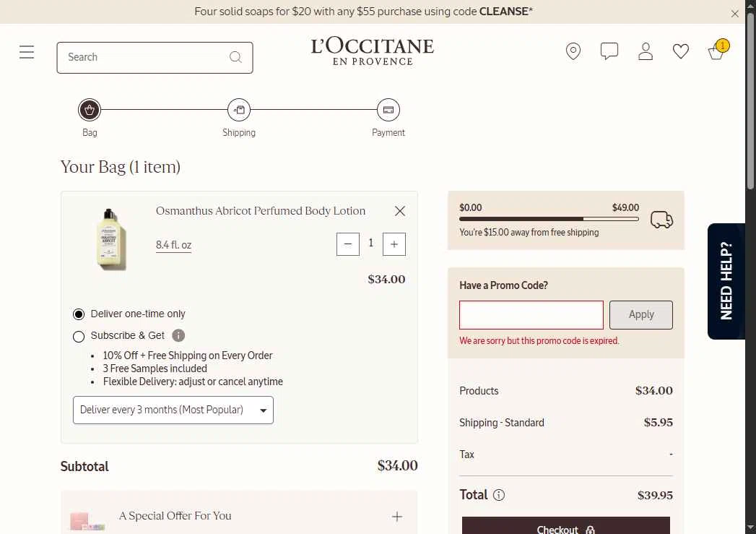This screenshot has height=534, width=756.
Task: Focus the Search input field
Action: point(155,57)
